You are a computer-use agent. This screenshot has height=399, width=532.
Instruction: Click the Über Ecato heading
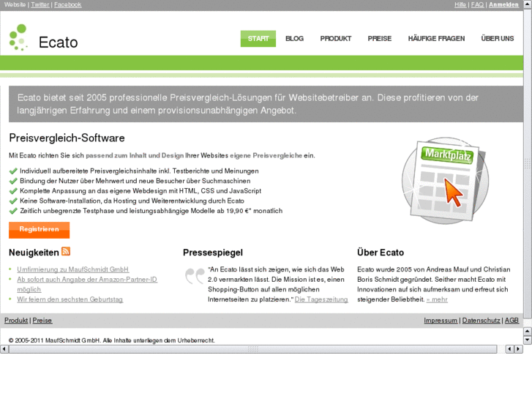point(381,253)
